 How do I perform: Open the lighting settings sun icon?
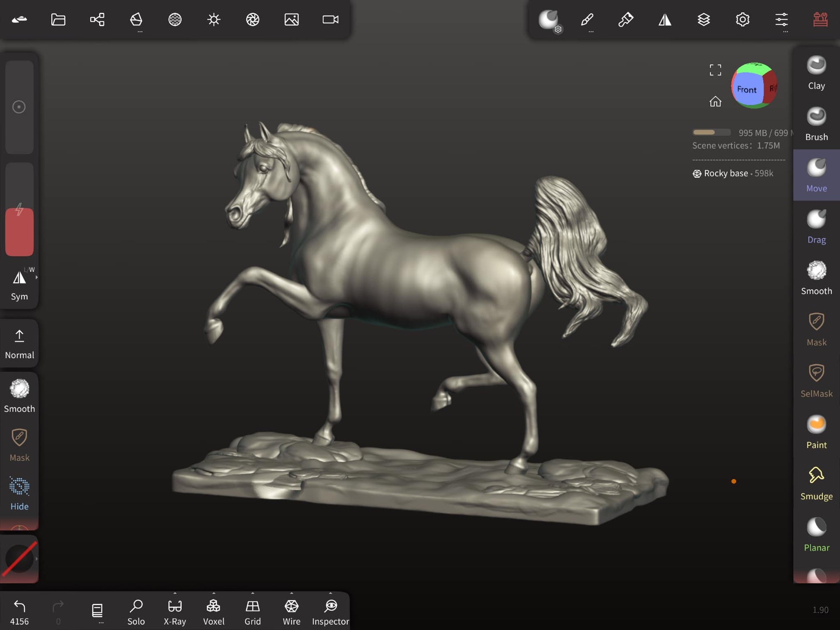214,19
